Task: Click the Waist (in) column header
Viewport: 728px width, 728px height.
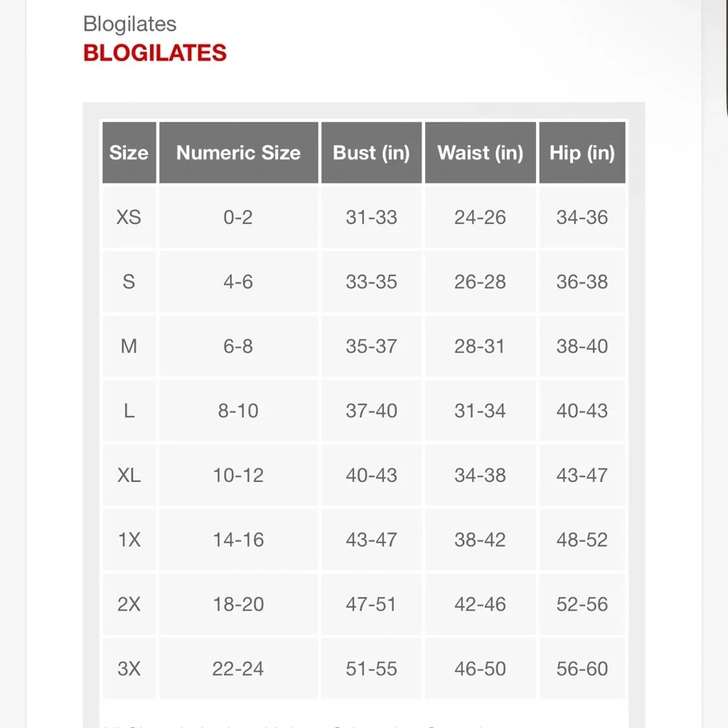Action: click(x=480, y=153)
